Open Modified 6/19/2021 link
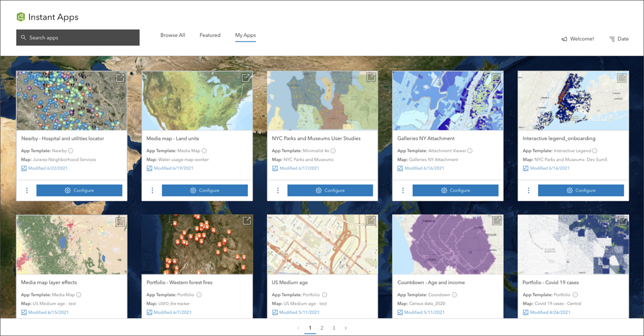This screenshot has width=644, height=336. pos(170,169)
